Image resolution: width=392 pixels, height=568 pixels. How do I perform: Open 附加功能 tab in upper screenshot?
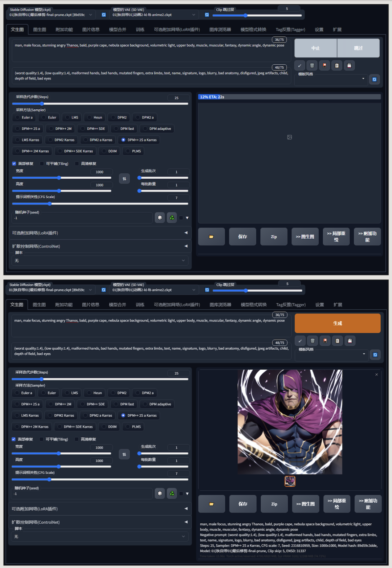[64, 29]
